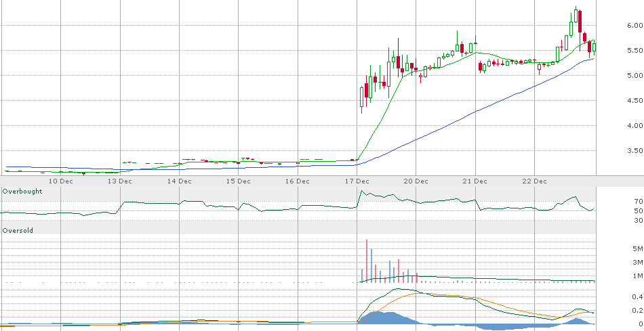Image resolution: width=644 pixels, height=331 pixels.
Task: Click the 5M volume axis label
Action: point(637,248)
